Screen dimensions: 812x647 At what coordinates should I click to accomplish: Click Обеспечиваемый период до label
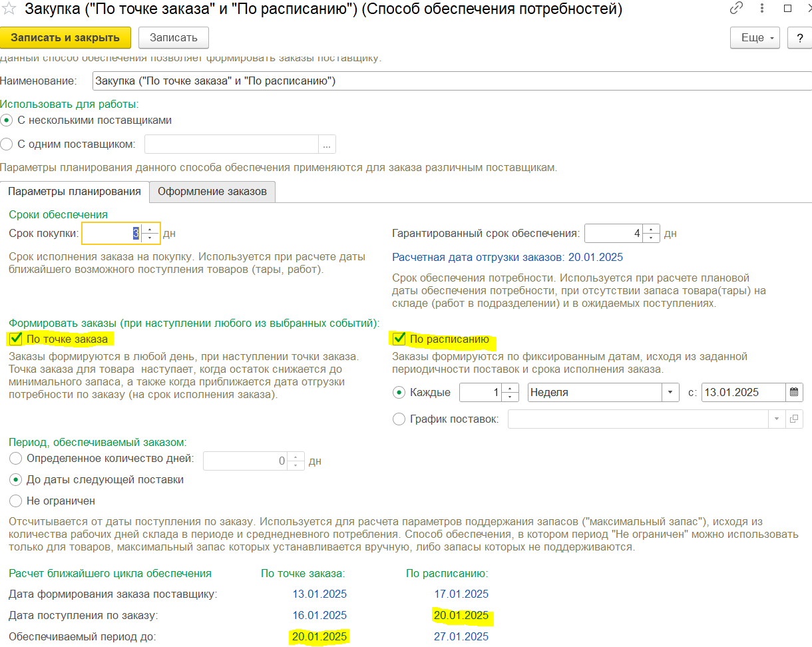point(82,636)
